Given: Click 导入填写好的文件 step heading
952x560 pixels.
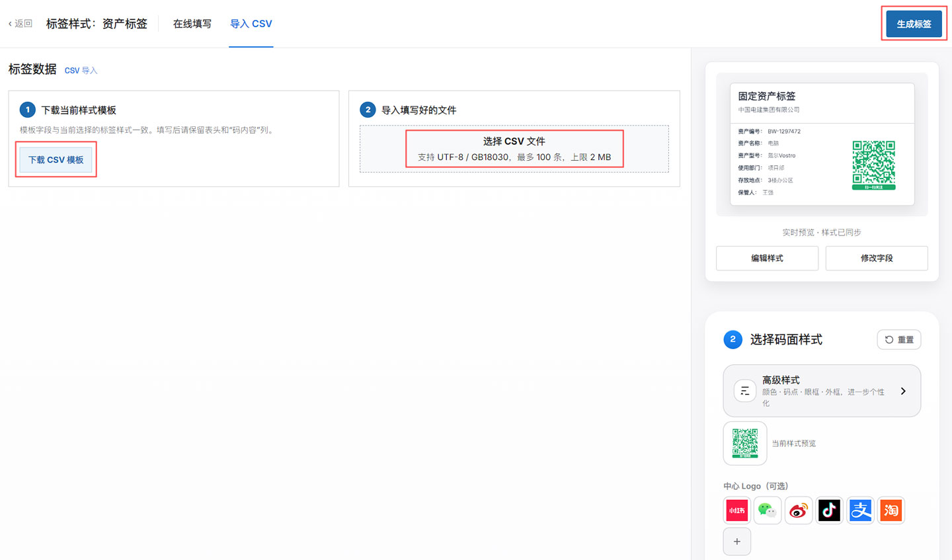Looking at the screenshot, I should click(x=419, y=110).
